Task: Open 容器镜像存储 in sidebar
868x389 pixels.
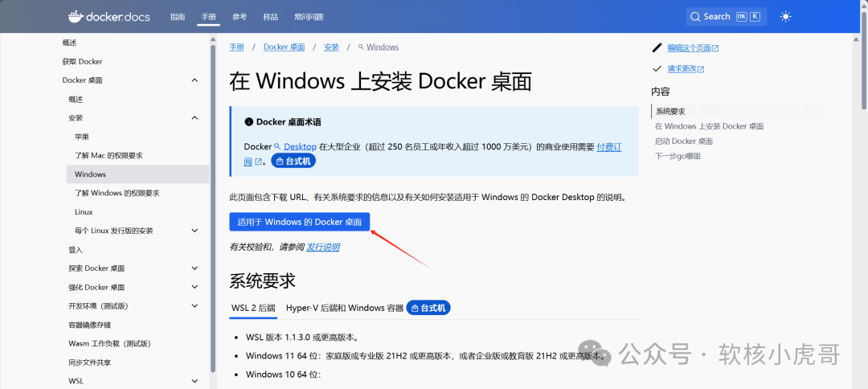Action: click(90, 325)
